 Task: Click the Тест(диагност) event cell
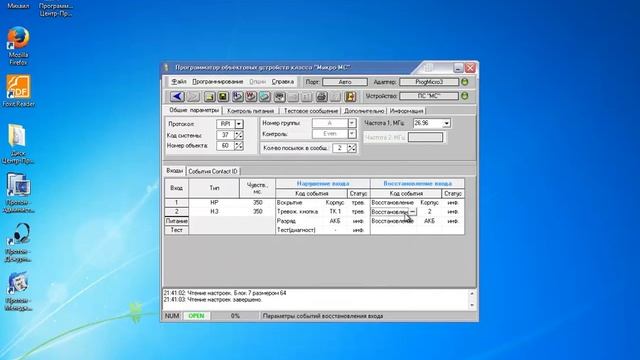click(x=300, y=230)
